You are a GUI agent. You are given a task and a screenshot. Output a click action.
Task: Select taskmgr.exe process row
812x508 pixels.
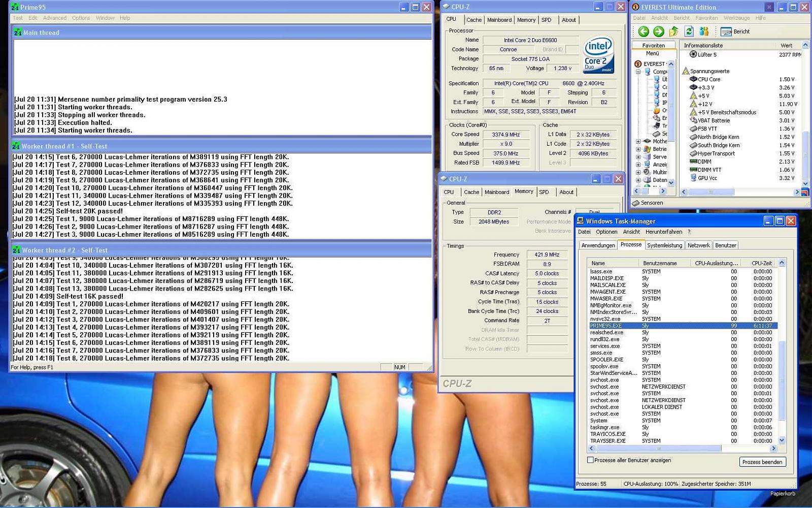point(683,427)
